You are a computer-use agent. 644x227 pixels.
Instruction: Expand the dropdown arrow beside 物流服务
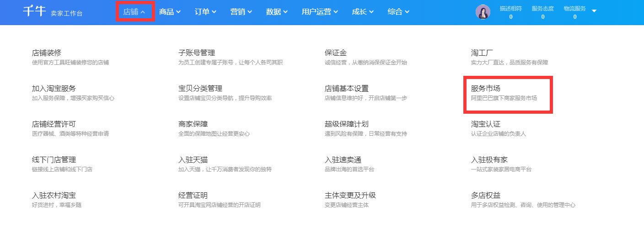(594, 11)
